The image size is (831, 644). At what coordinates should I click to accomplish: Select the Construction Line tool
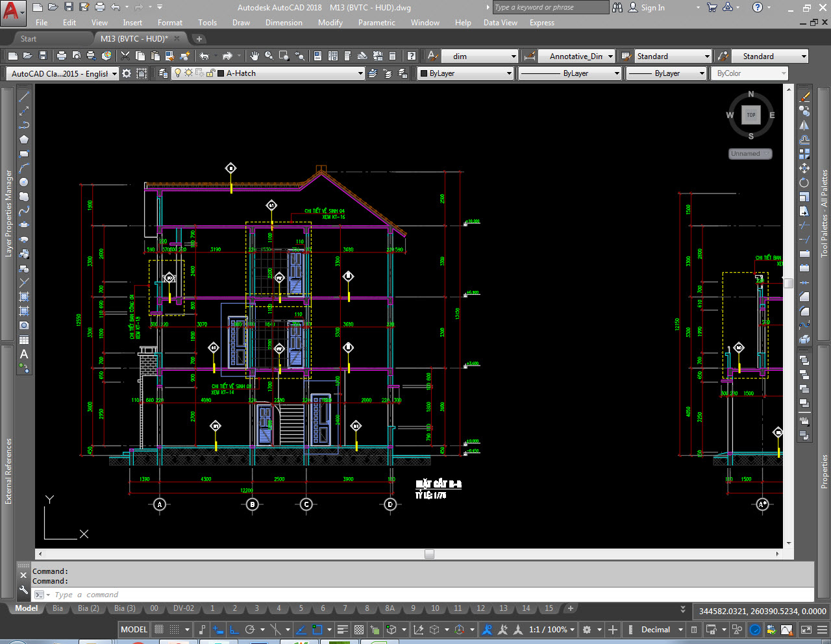[x=24, y=110]
